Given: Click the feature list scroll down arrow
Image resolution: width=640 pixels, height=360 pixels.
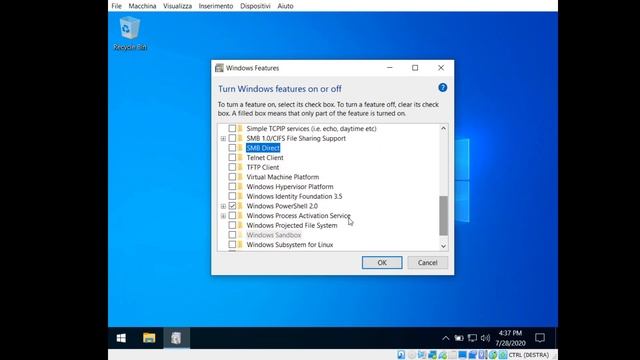Looking at the screenshot, I should tap(443, 246).
